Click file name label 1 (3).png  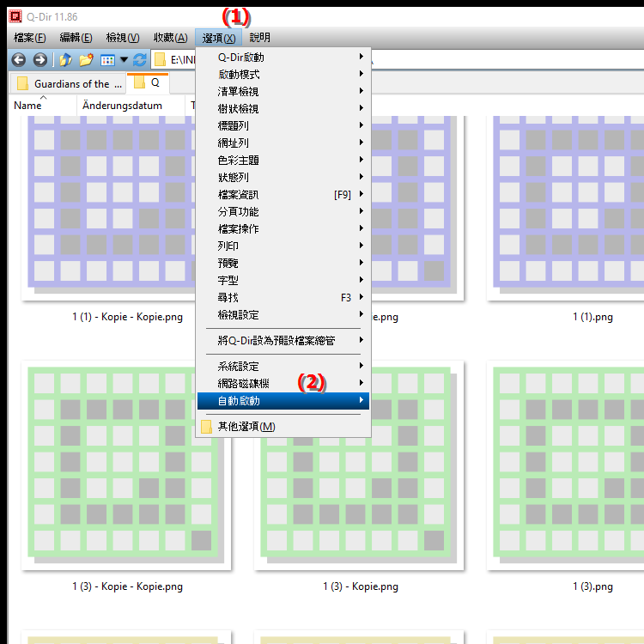pos(592,586)
